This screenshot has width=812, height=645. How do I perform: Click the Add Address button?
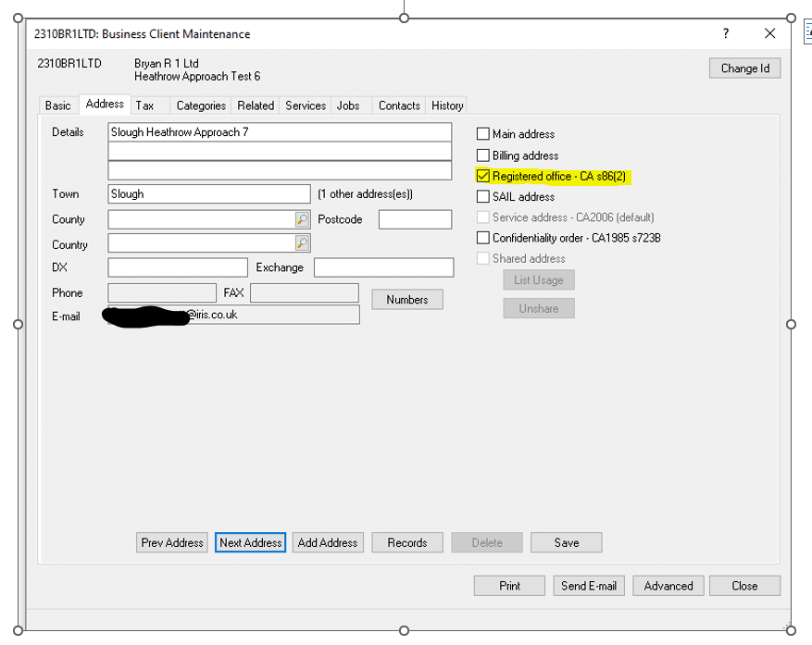point(328,542)
